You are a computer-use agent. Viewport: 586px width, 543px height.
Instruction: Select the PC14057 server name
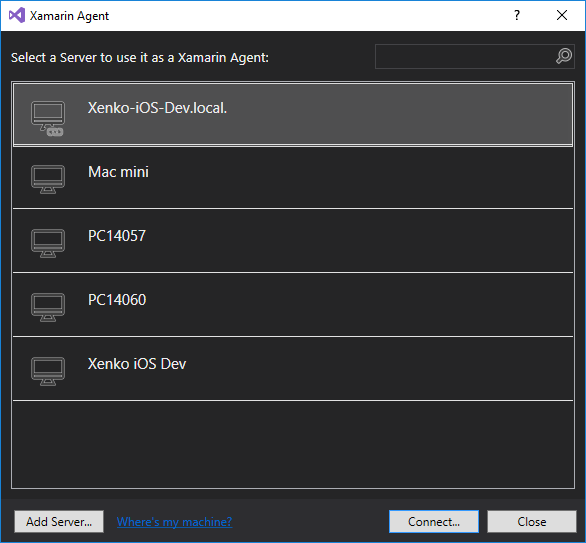click(117, 236)
